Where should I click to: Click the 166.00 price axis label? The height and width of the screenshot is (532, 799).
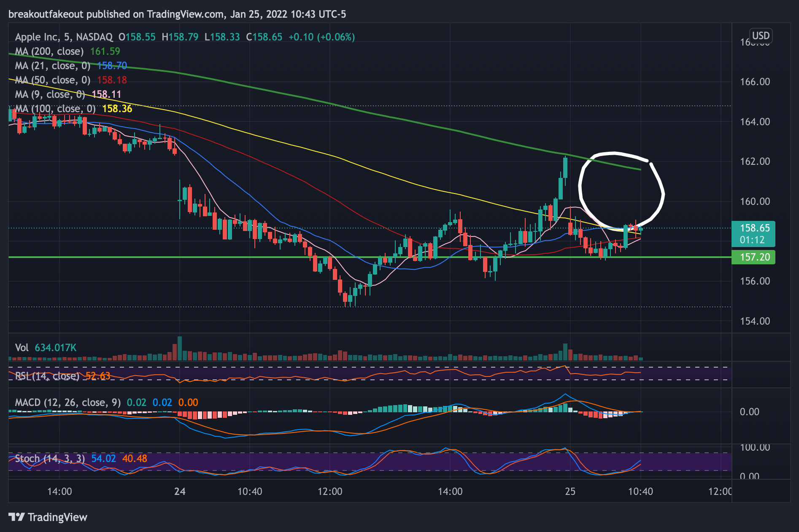[x=755, y=82]
